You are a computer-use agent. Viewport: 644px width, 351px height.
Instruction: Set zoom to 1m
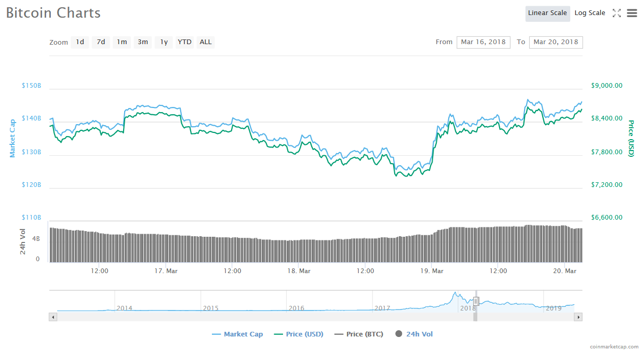pos(122,42)
